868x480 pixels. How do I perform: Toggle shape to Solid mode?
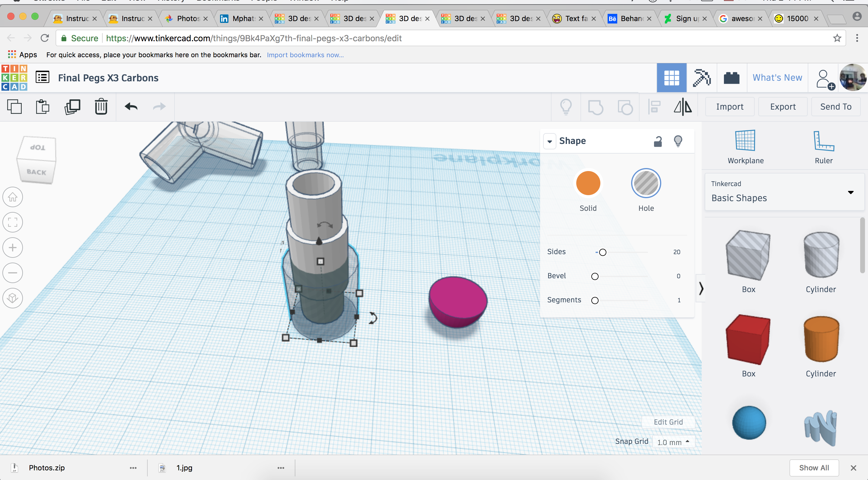588,183
